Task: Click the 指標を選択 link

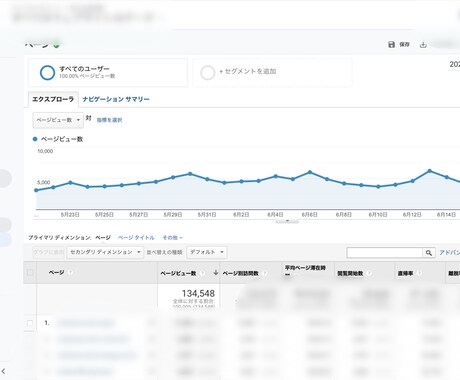Action: click(x=109, y=120)
